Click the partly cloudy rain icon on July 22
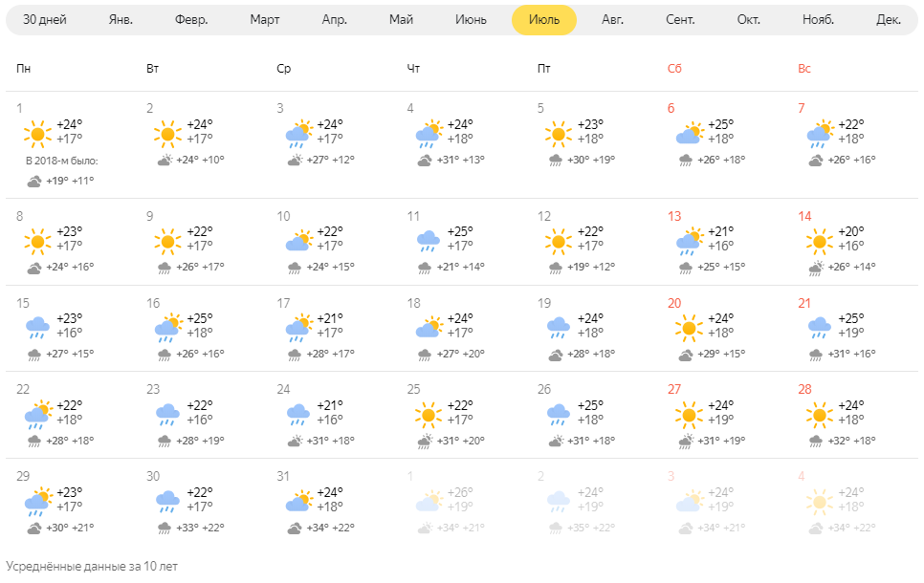 click(37, 415)
